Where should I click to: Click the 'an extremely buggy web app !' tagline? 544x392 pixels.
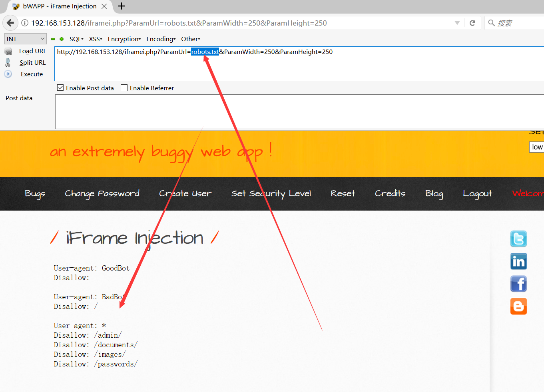pyautogui.click(x=161, y=152)
